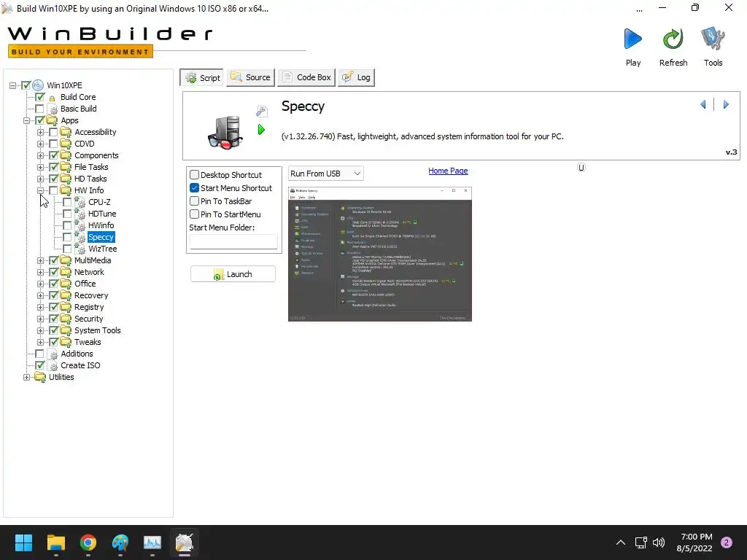747x560 pixels.
Task: Uncheck Start Menu Shortcut
Action: [194, 188]
